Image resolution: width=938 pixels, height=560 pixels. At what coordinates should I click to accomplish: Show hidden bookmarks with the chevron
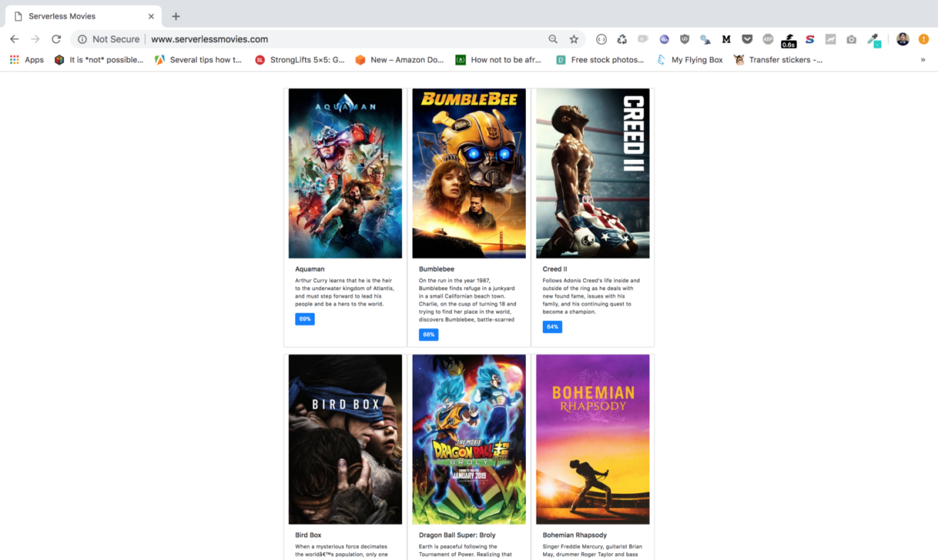pos(923,60)
